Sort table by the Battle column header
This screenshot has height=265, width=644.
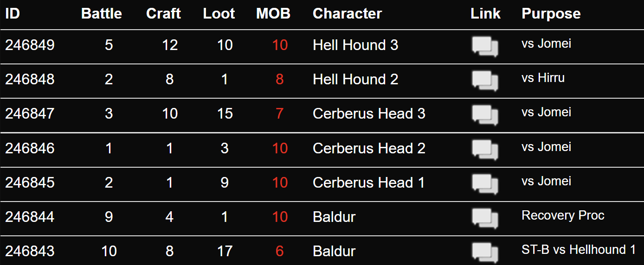pos(102,14)
